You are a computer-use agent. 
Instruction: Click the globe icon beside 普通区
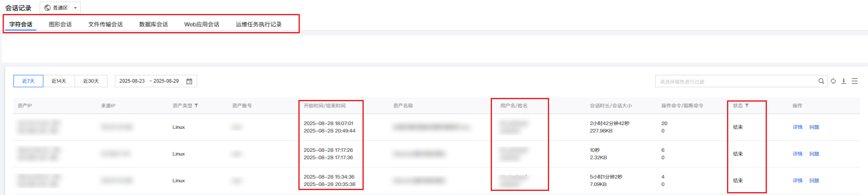point(47,8)
